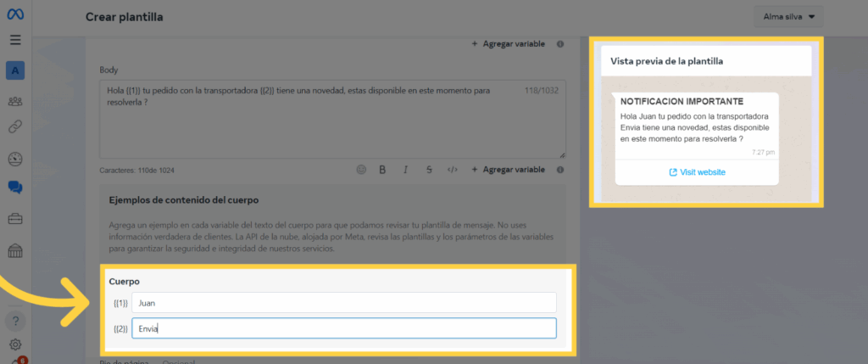Open the settings gear in sidebar
The height and width of the screenshot is (364, 868).
click(15, 344)
